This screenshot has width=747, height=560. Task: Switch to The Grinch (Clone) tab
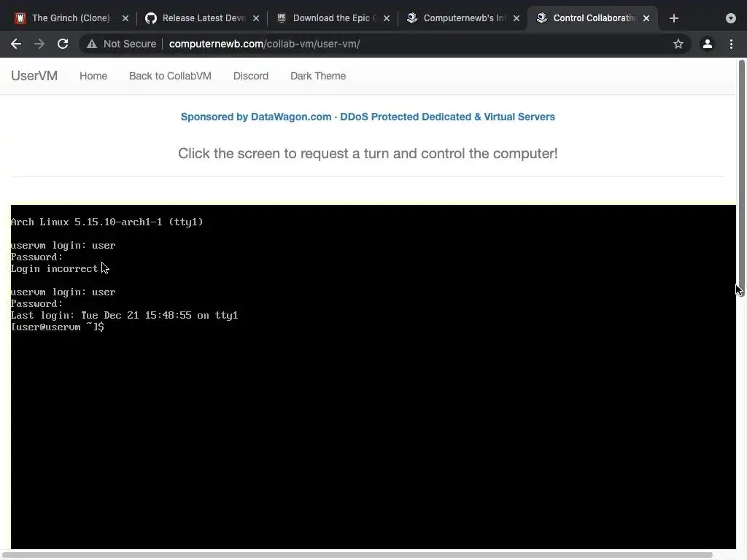71,18
